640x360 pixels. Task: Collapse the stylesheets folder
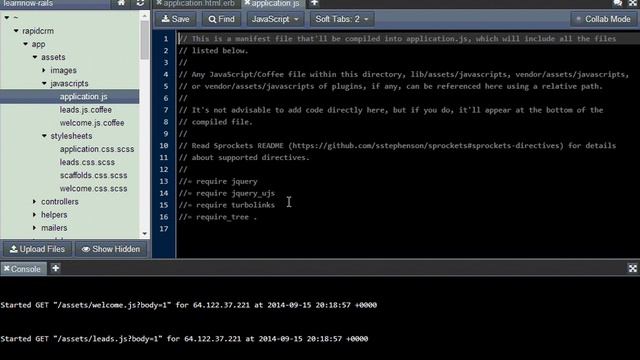(44, 136)
